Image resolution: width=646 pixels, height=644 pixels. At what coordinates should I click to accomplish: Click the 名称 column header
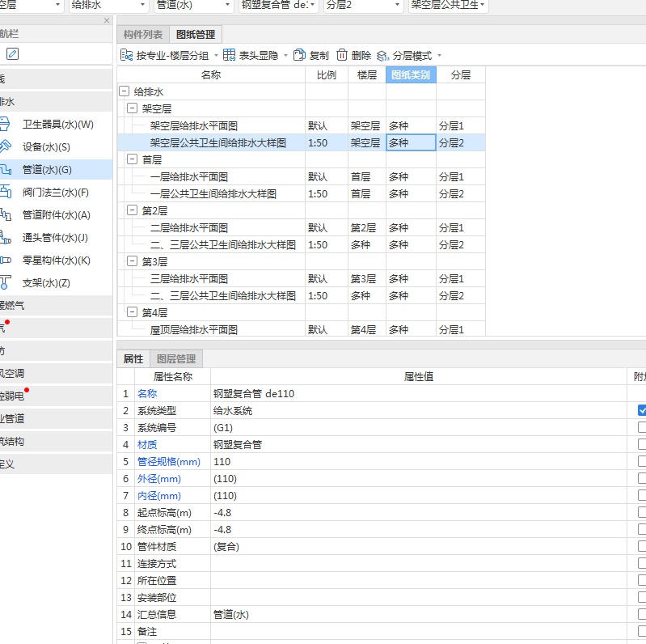click(211, 74)
